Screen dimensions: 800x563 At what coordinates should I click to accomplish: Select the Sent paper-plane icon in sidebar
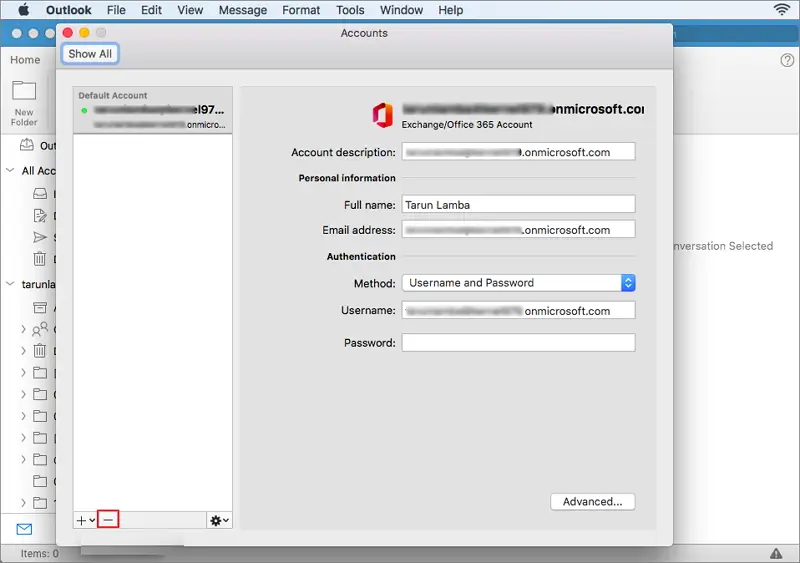tap(40, 237)
